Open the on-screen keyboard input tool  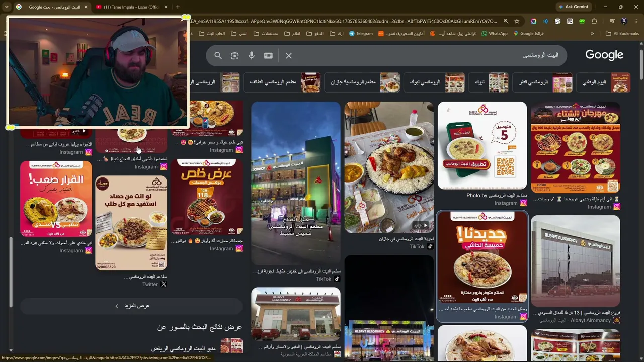(268, 55)
